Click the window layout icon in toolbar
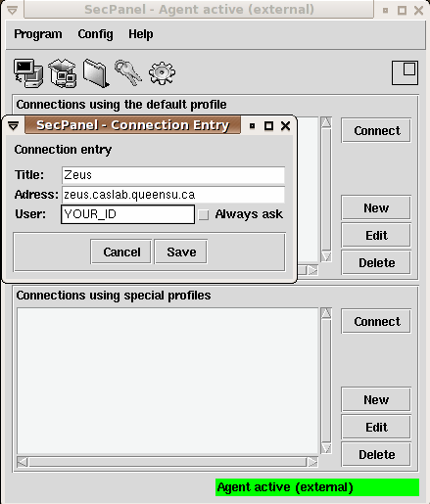This screenshot has width=430, height=504. point(405,72)
